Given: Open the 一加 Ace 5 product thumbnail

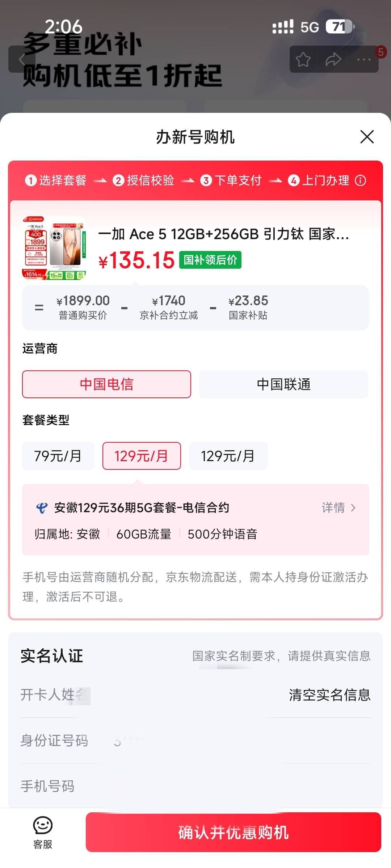Looking at the screenshot, I should pyautogui.click(x=54, y=248).
